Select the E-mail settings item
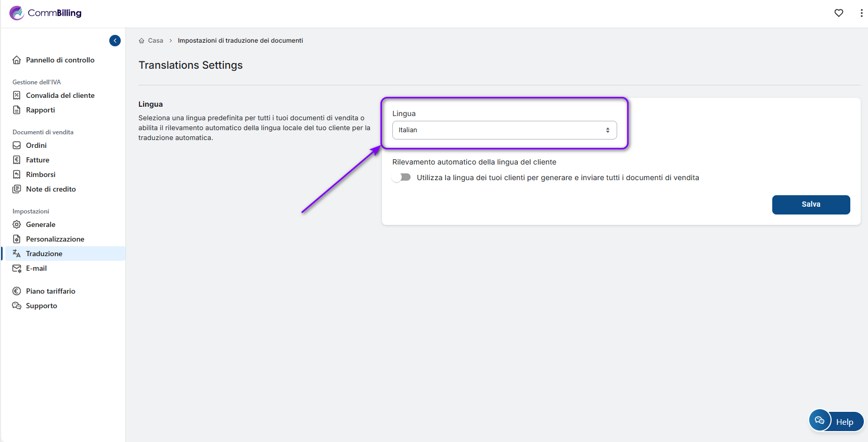This screenshot has height=442, width=868. coord(36,268)
